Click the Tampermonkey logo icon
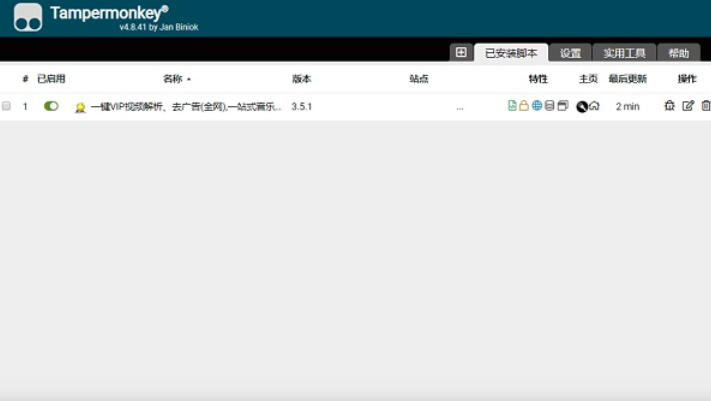711x401 pixels. pos(28,17)
